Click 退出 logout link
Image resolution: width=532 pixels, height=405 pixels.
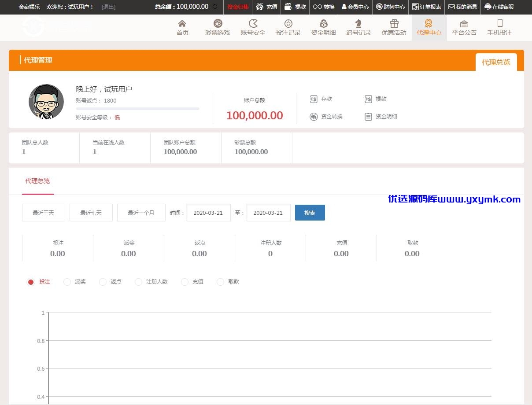click(108, 7)
